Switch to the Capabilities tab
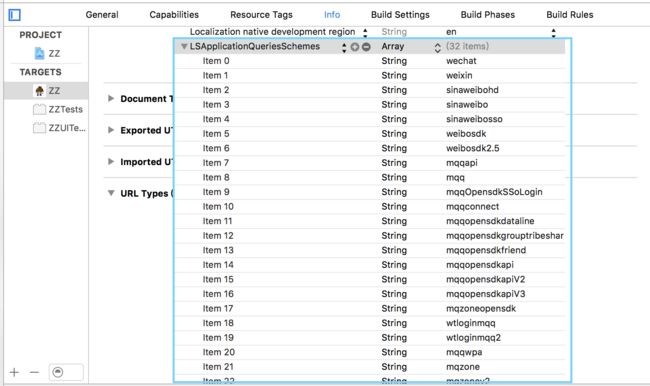 click(x=174, y=15)
